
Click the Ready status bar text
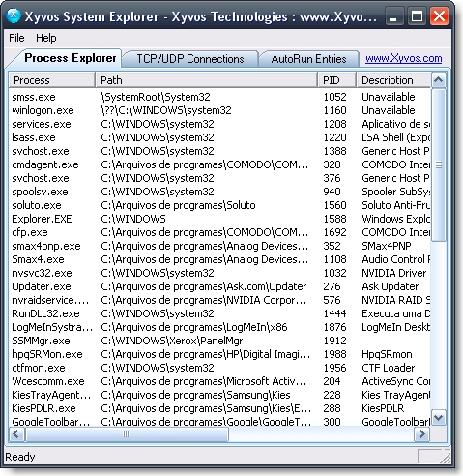pos(20,457)
